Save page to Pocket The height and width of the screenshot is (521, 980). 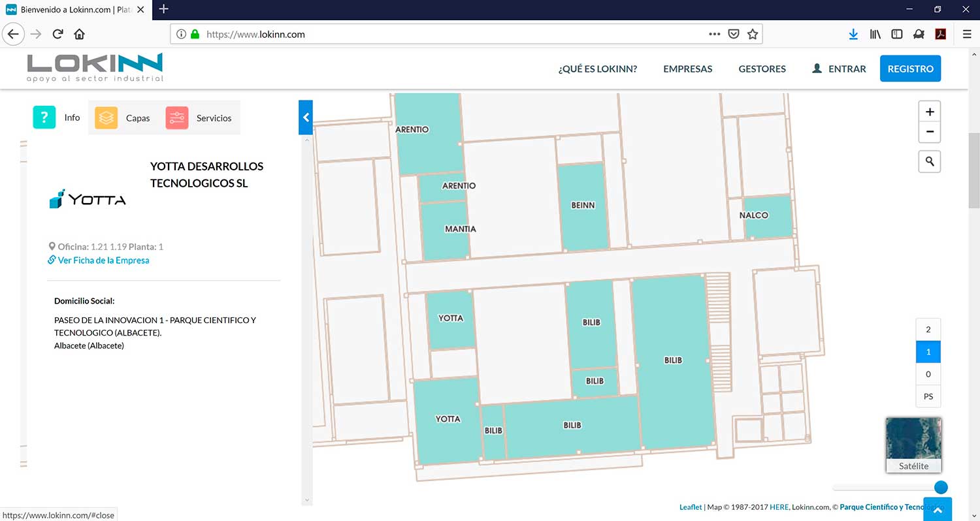pos(734,34)
